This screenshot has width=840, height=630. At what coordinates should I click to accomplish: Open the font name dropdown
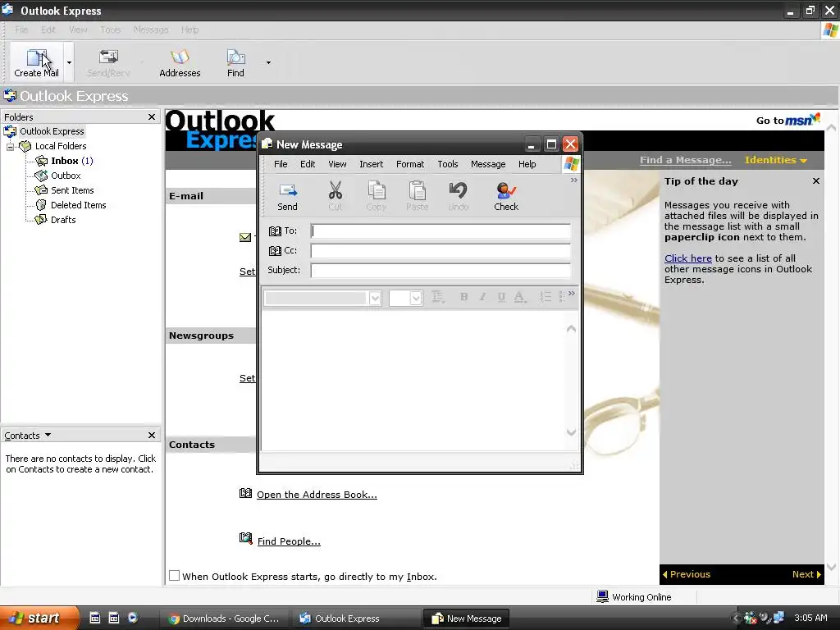375,298
